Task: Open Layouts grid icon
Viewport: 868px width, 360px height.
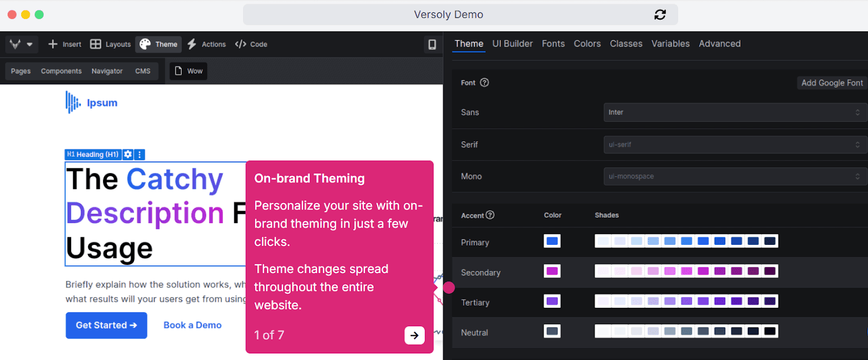Action: pos(95,44)
